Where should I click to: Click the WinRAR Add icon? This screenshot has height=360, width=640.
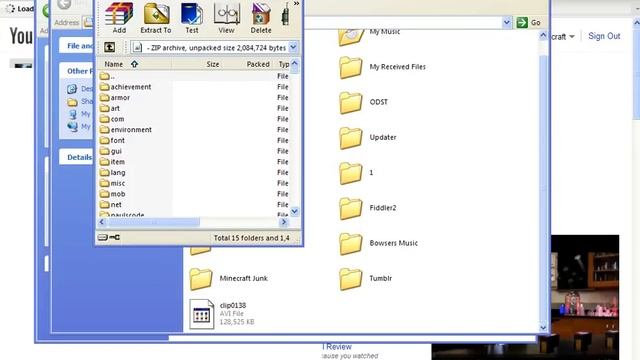point(119,18)
